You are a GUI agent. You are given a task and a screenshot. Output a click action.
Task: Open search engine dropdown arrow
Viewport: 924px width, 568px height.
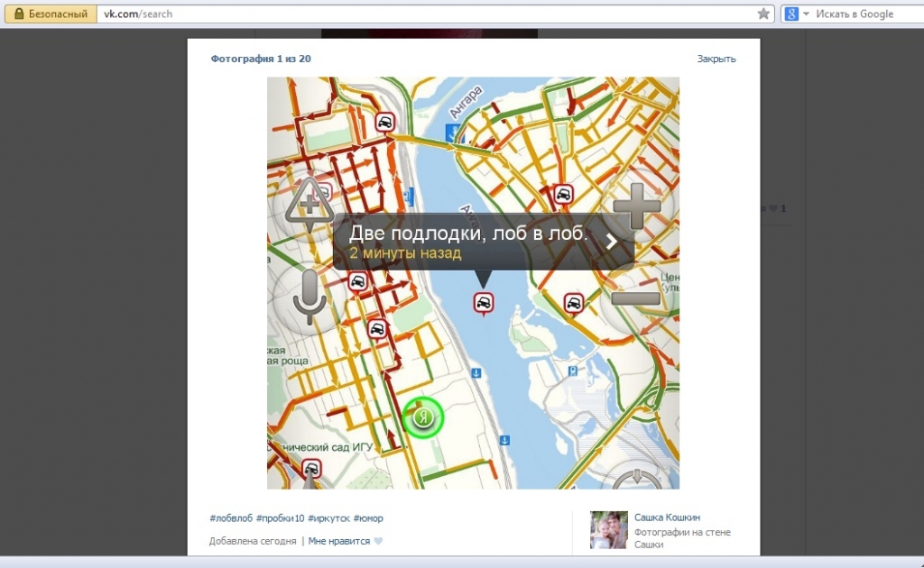tap(806, 14)
